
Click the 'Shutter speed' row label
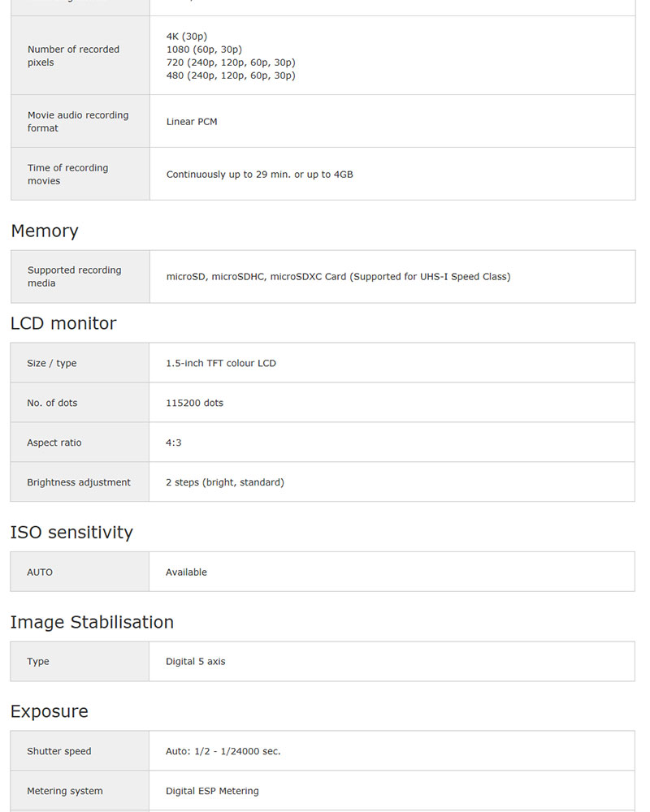point(59,751)
